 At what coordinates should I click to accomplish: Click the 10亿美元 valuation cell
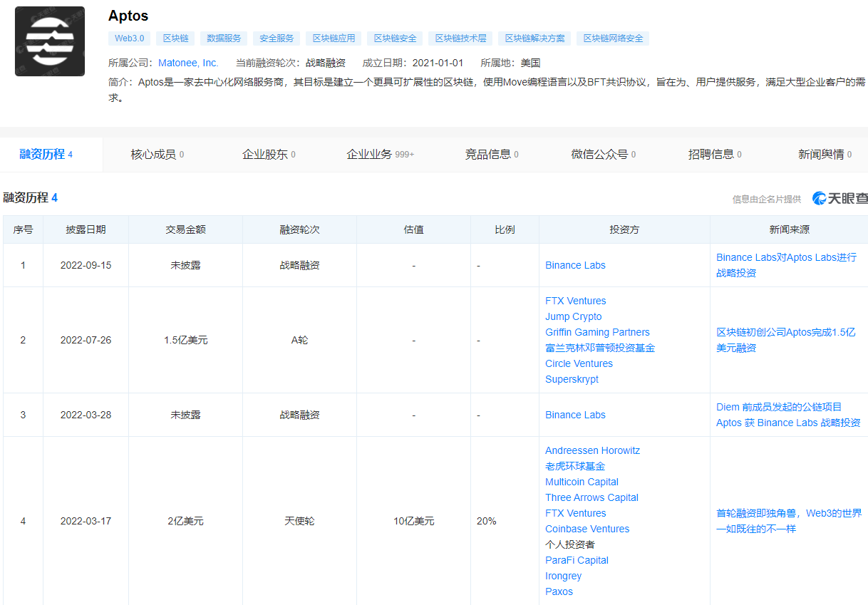click(x=413, y=521)
